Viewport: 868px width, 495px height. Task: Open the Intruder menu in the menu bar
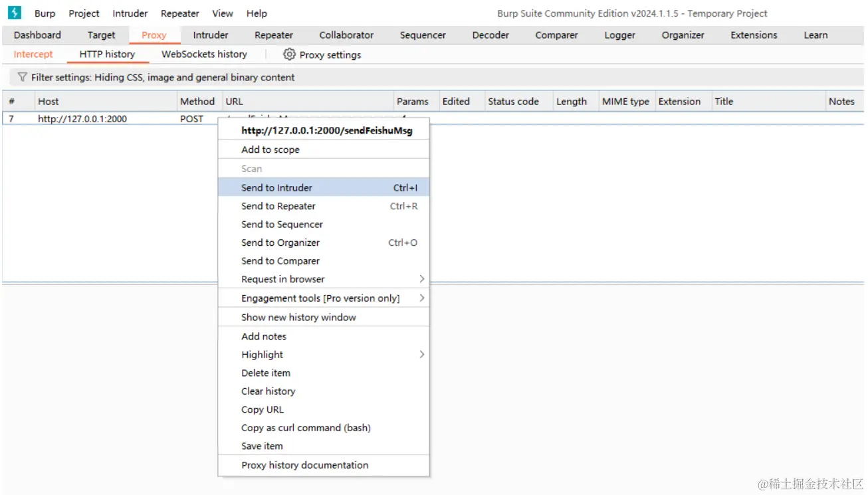pos(130,13)
